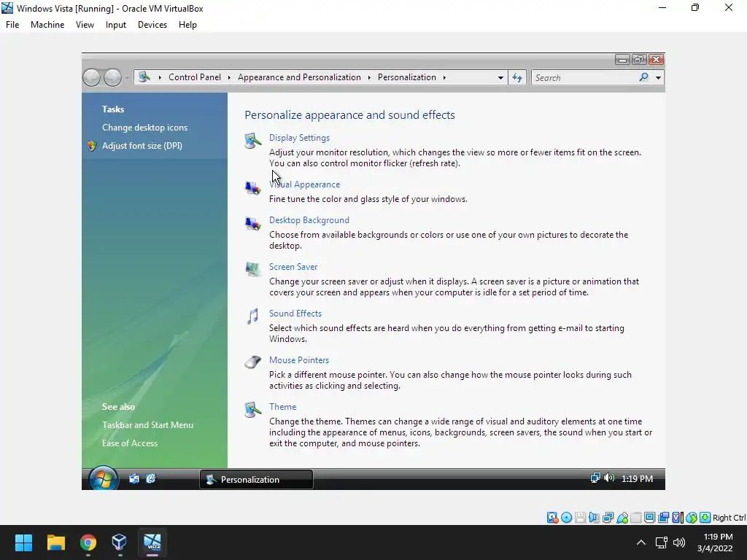The width and height of the screenshot is (747, 560).
Task: Open File Explorer from host taskbar
Action: pos(55,542)
